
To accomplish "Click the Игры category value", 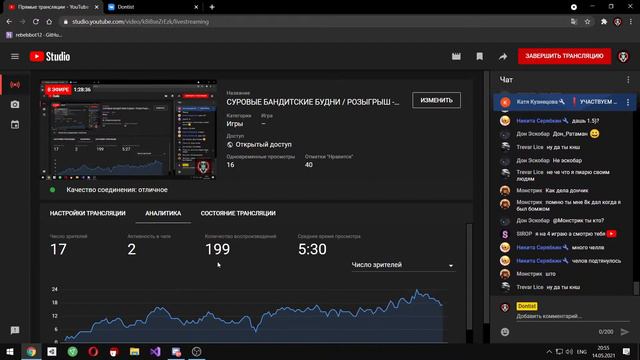I will coord(235,124).
